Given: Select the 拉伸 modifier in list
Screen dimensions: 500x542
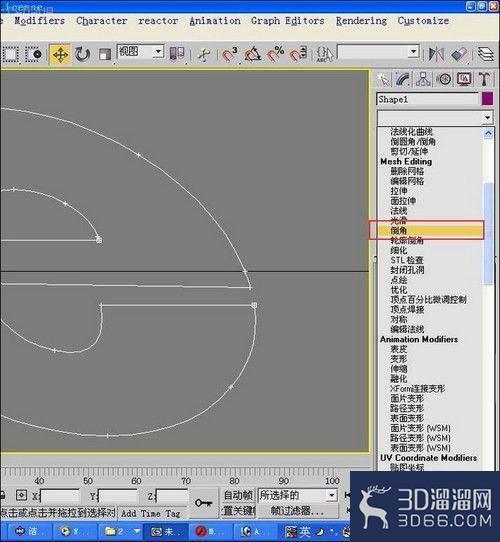Looking at the screenshot, I should pos(399,191).
